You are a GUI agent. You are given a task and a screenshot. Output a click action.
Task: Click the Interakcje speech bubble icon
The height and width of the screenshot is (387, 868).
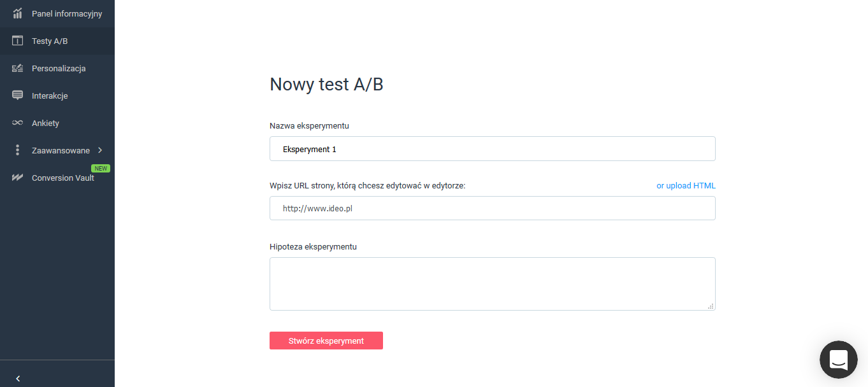coord(17,95)
